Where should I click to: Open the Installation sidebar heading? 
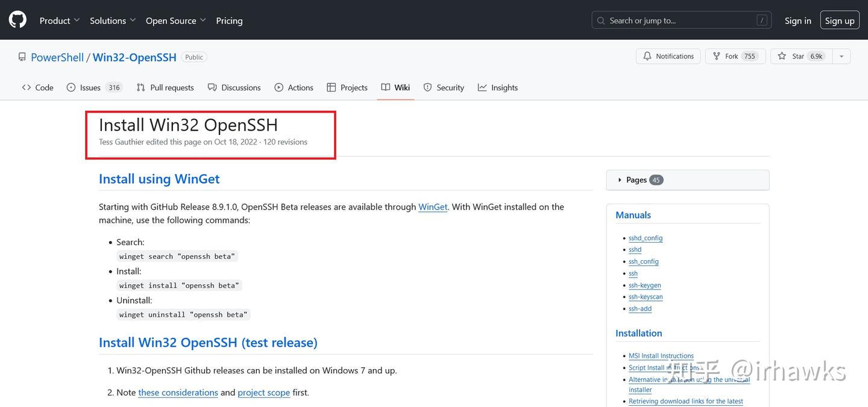638,333
